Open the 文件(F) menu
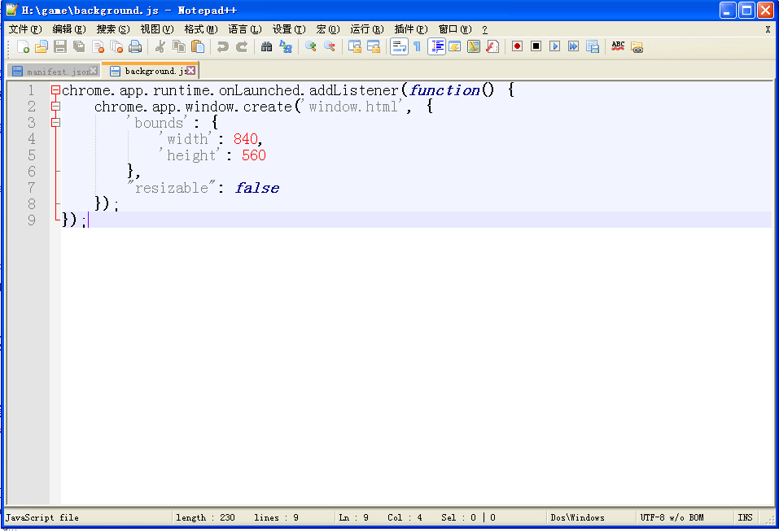 (24, 28)
